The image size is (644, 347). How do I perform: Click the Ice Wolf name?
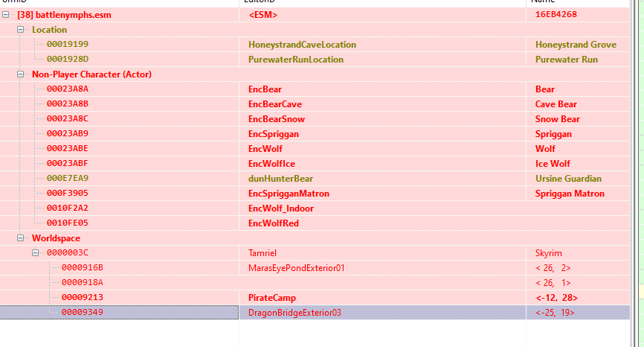(553, 164)
